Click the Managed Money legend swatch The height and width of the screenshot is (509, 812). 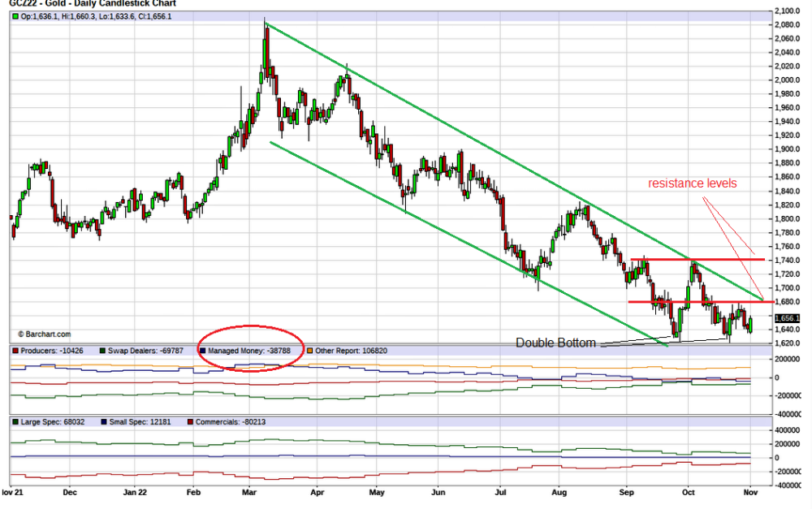click(204, 351)
